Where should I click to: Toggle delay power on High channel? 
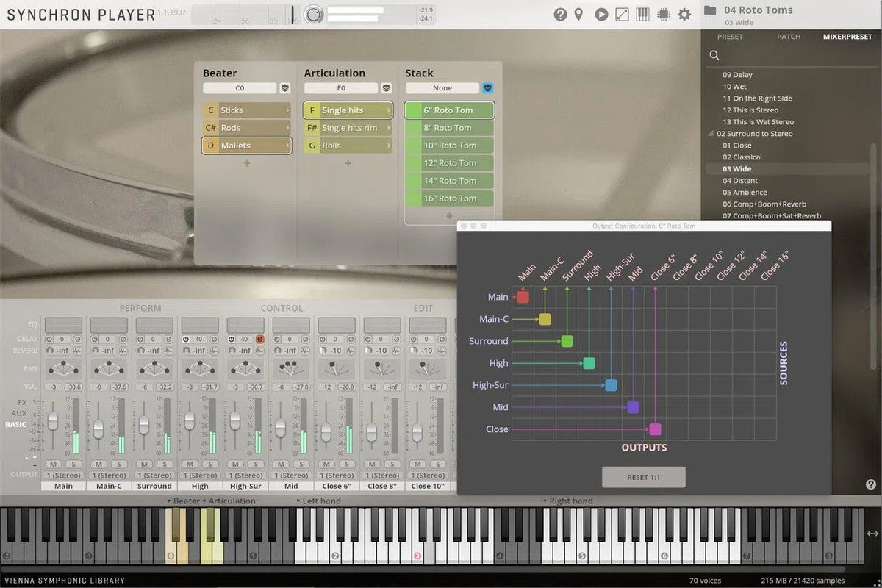(185, 340)
